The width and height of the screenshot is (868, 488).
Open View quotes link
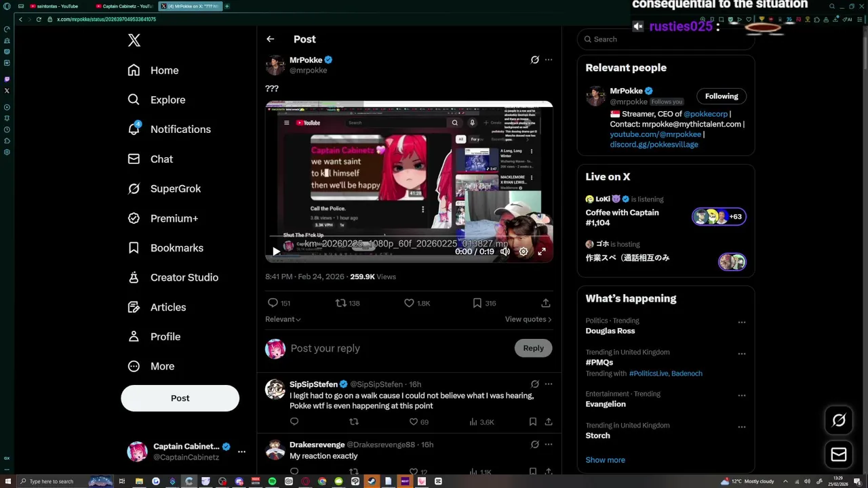[528, 319]
